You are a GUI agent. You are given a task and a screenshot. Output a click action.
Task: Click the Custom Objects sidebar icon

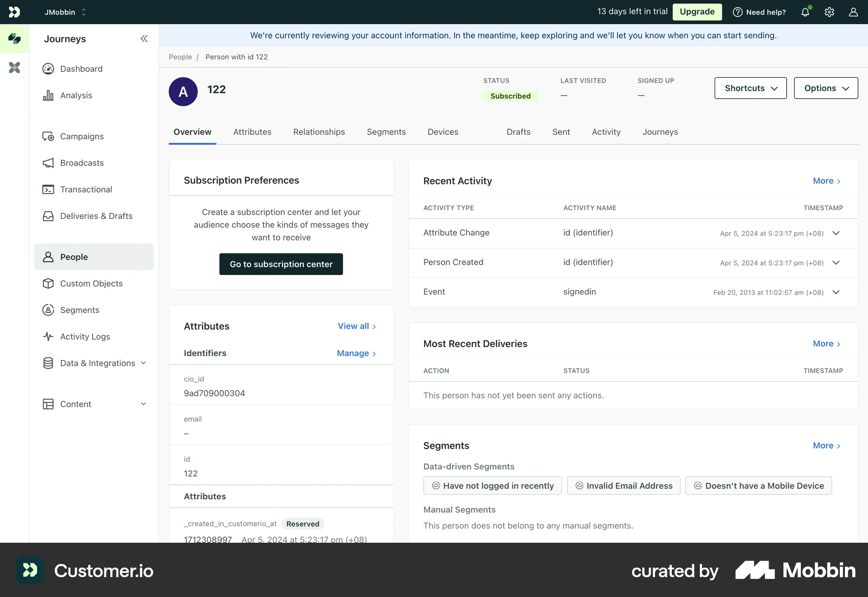[49, 284]
